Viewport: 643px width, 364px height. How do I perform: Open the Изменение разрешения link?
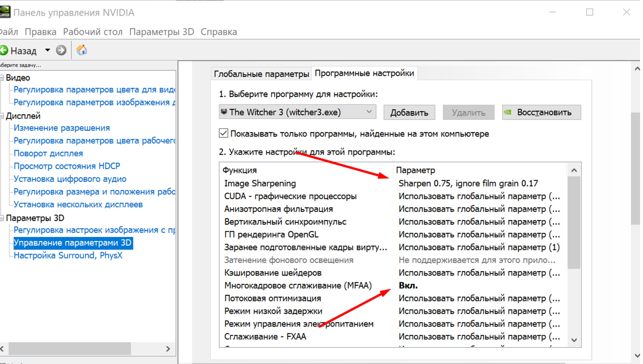tap(62, 128)
